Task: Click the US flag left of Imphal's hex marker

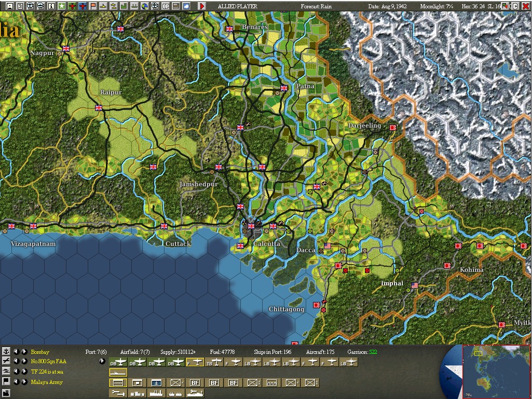Action: pyautogui.click(x=415, y=285)
